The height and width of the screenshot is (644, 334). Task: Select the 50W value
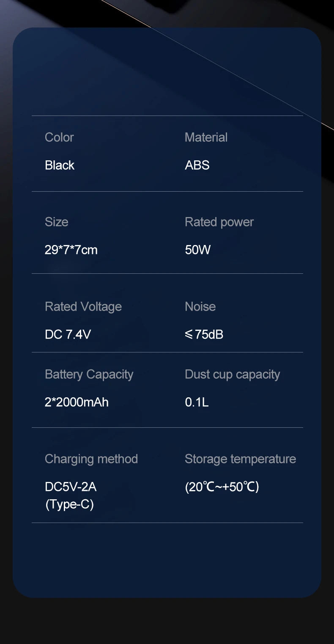[197, 250]
